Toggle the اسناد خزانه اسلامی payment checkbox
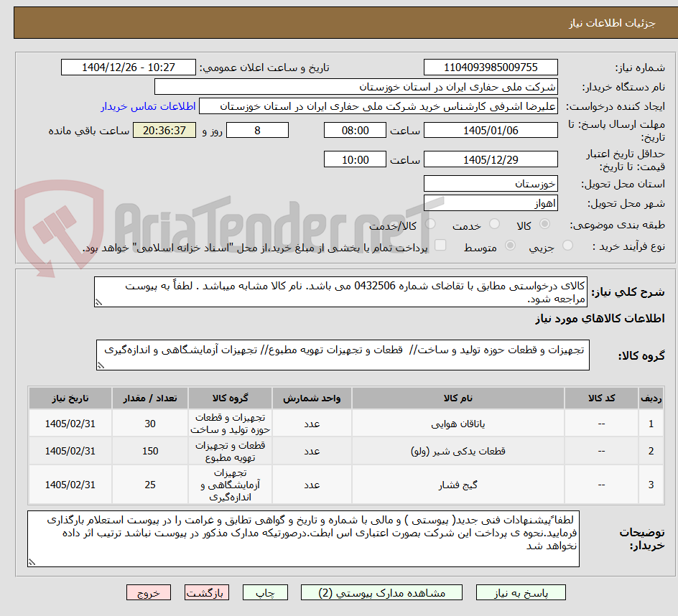The width and height of the screenshot is (678, 616). [x=440, y=245]
